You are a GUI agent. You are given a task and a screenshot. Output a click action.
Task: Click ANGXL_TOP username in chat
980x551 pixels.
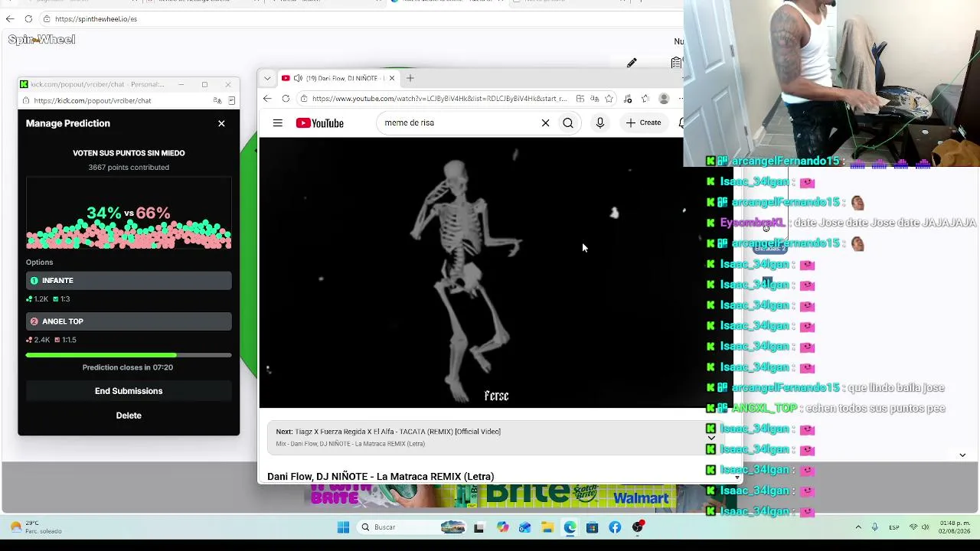pos(765,409)
